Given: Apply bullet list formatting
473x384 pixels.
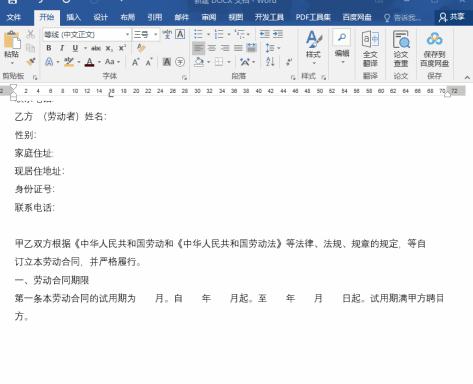Looking at the screenshot, I should [198, 34].
